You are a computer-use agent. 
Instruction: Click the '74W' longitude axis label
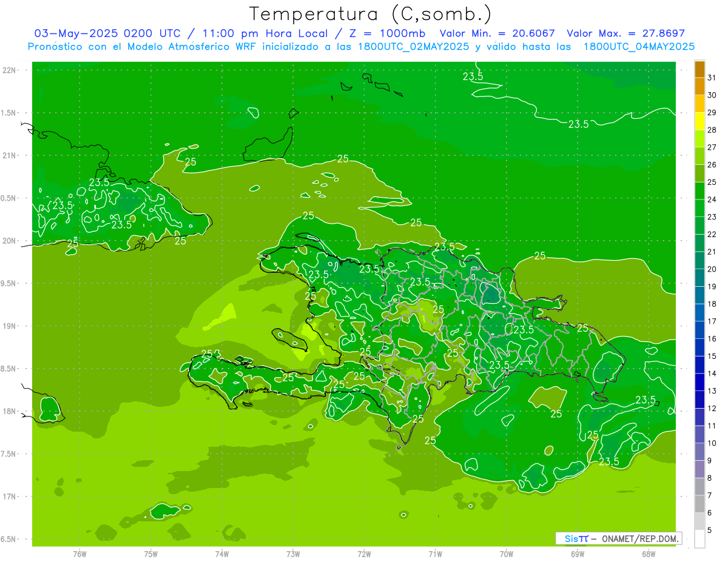pyautogui.click(x=222, y=554)
